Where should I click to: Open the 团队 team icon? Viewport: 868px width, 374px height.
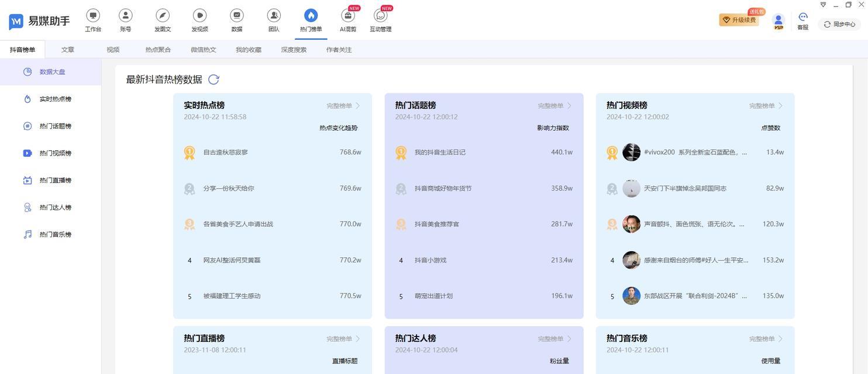pyautogui.click(x=274, y=16)
